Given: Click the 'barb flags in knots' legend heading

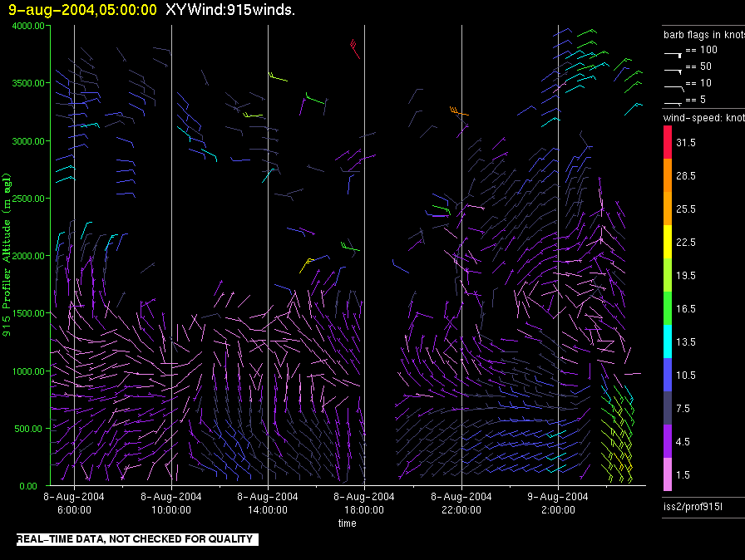Looking at the screenshot, I should pos(704,35).
